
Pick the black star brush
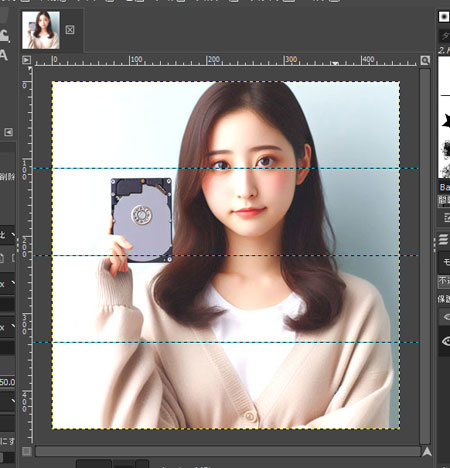click(446, 121)
